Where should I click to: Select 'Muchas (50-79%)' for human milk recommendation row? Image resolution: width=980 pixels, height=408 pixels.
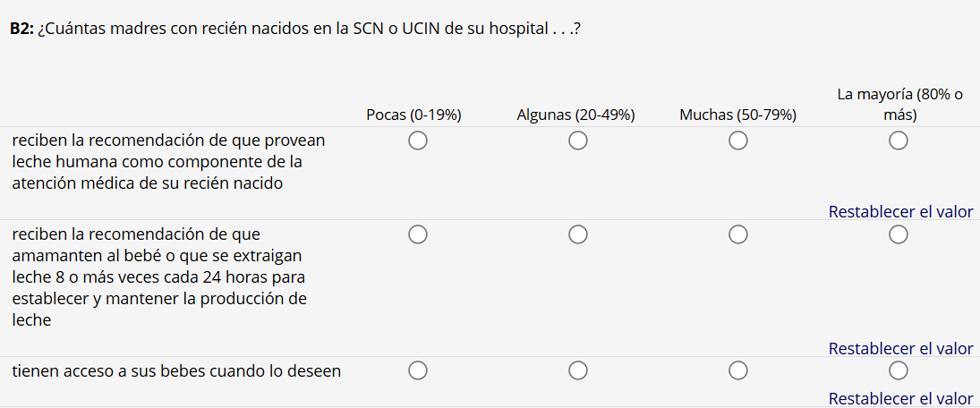click(737, 141)
